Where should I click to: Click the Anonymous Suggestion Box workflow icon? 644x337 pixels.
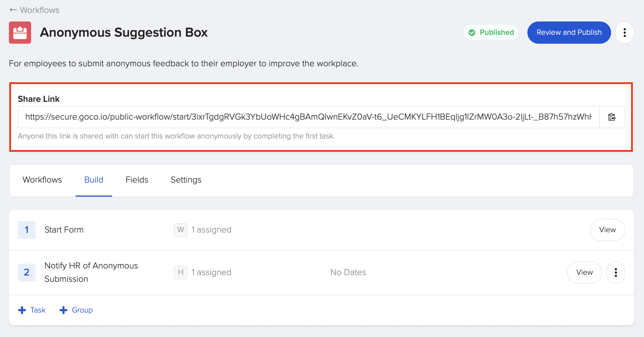pyautogui.click(x=20, y=33)
